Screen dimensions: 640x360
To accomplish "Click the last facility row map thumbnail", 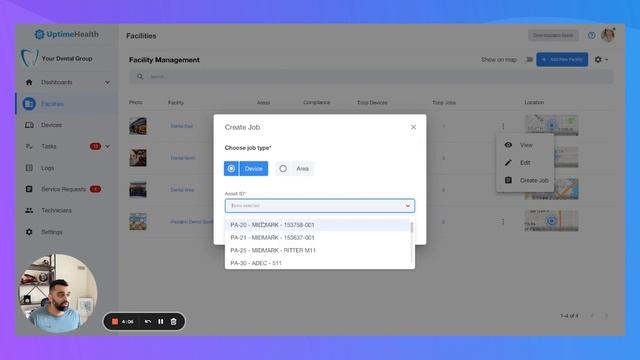I will [551, 221].
